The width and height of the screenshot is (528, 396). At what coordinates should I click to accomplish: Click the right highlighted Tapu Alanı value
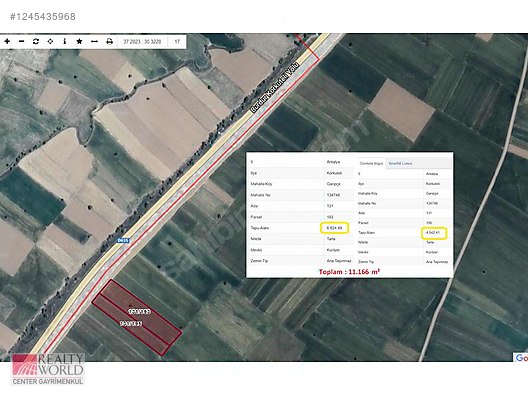coord(434,233)
